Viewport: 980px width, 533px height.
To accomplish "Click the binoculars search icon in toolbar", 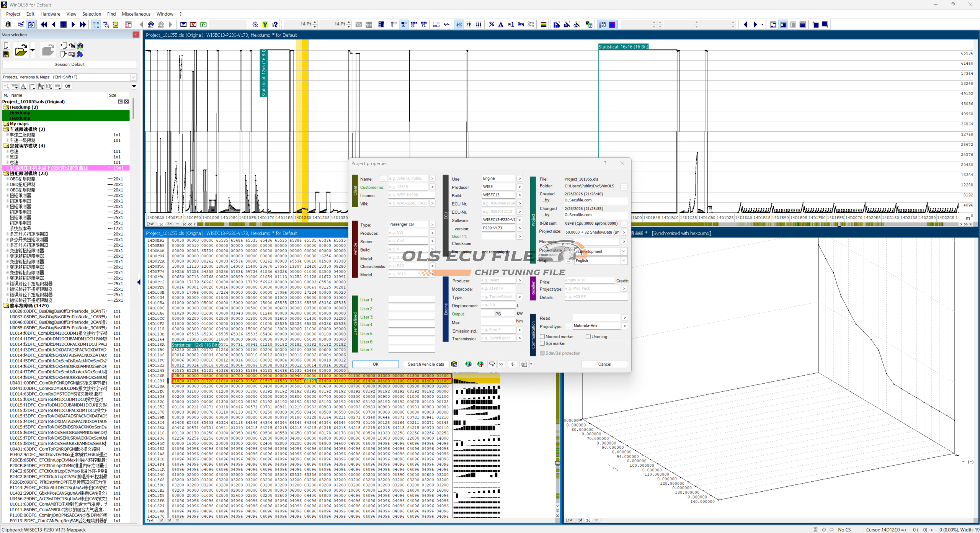I will click(151, 25).
